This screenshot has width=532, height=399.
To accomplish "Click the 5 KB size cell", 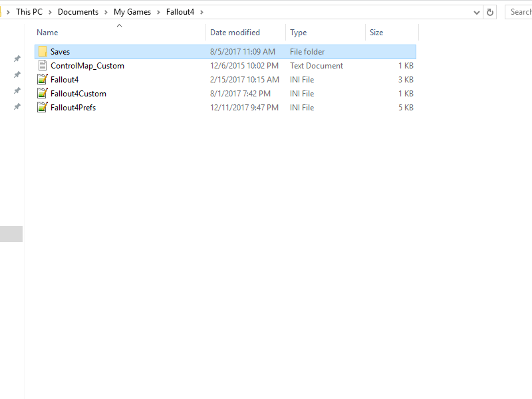I will pos(406,107).
